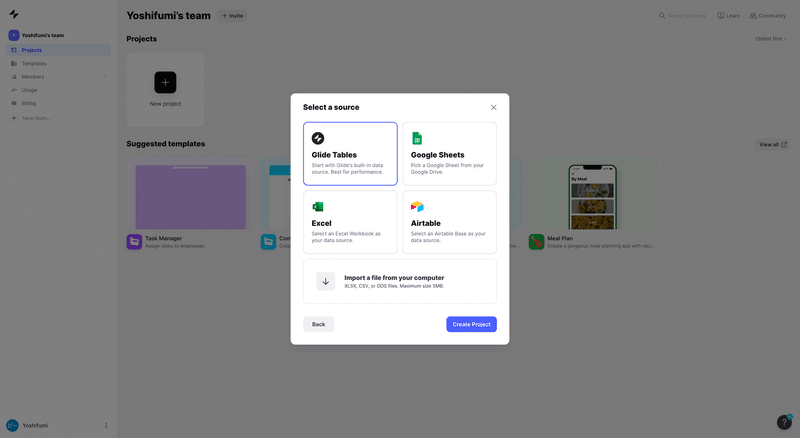Open Templates in the sidebar
800x438 pixels.
(x=58, y=63)
